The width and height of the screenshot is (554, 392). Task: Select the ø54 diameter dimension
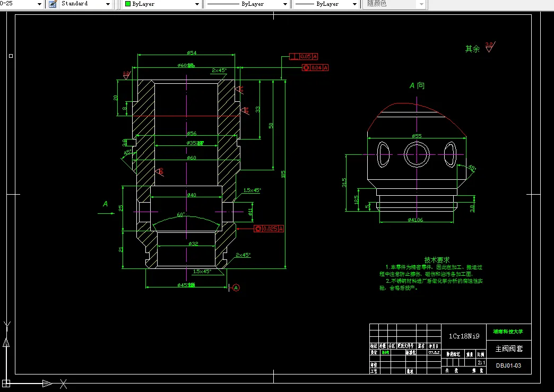coord(192,53)
